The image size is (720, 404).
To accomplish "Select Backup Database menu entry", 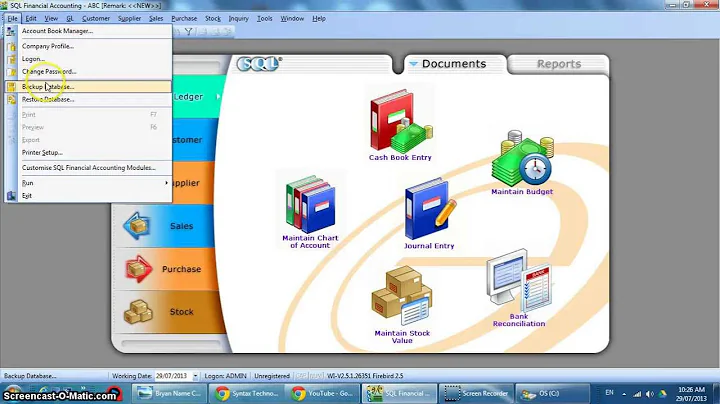I will pyautogui.click(x=88, y=87).
